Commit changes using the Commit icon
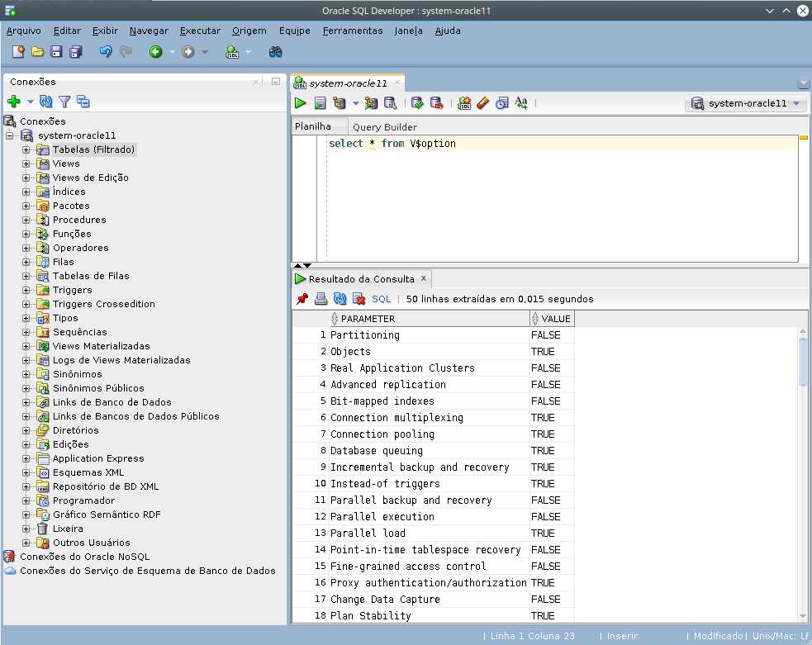 417,103
